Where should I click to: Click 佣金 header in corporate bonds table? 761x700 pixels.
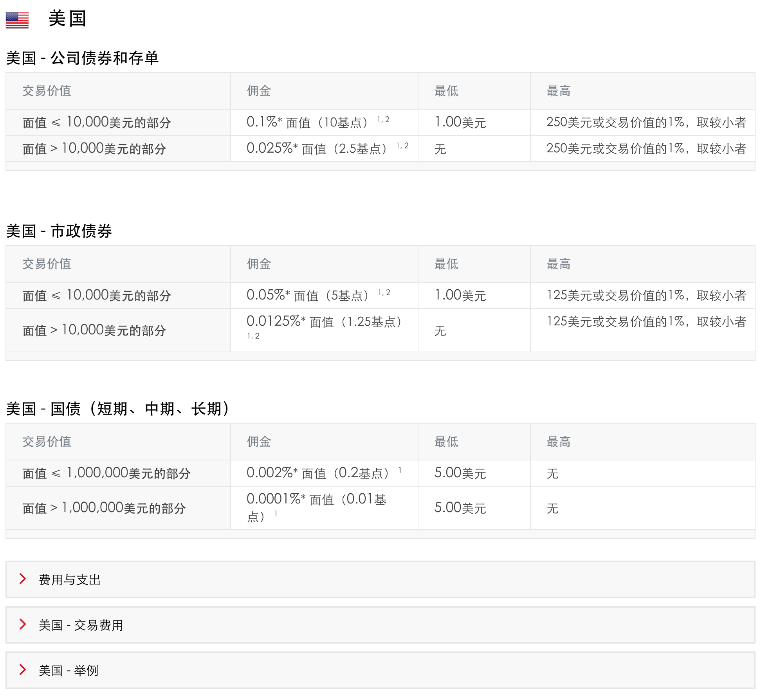click(259, 91)
